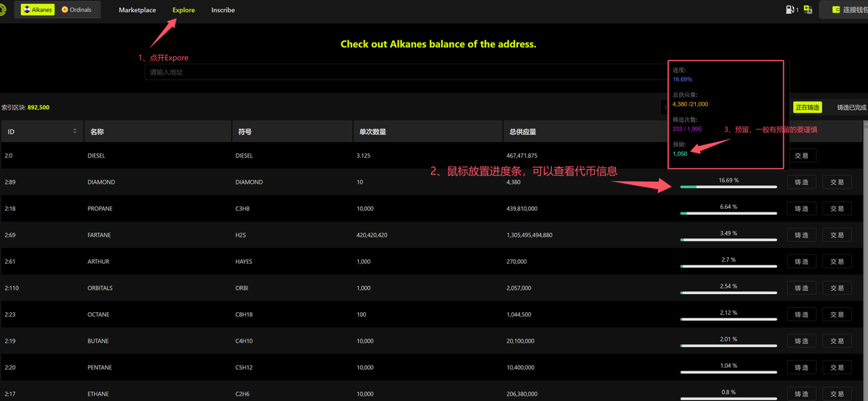Click the 交易 button in the DIESEL row
This screenshot has width=868, height=401.
[x=801, y=155]
